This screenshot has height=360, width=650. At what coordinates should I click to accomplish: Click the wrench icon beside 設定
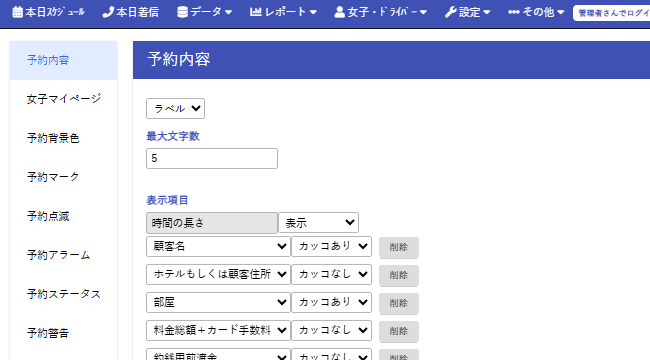451,12
